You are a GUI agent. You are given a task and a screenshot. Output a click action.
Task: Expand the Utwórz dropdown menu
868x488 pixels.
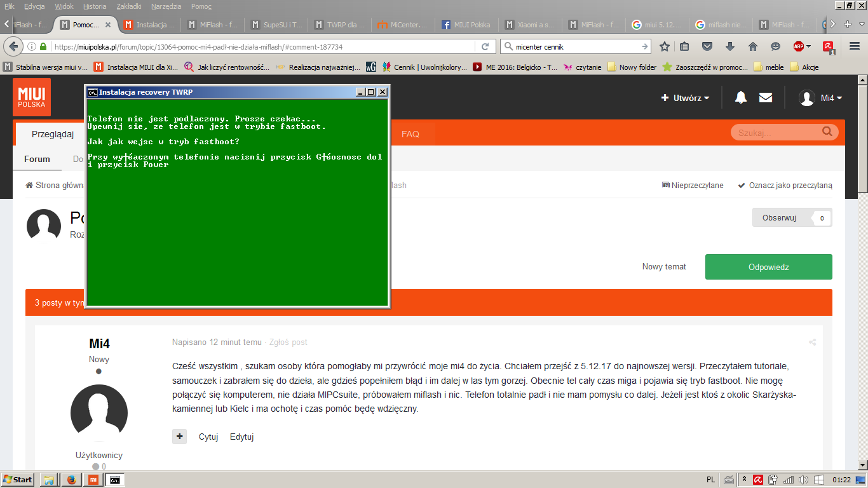[x=686, y=98]
